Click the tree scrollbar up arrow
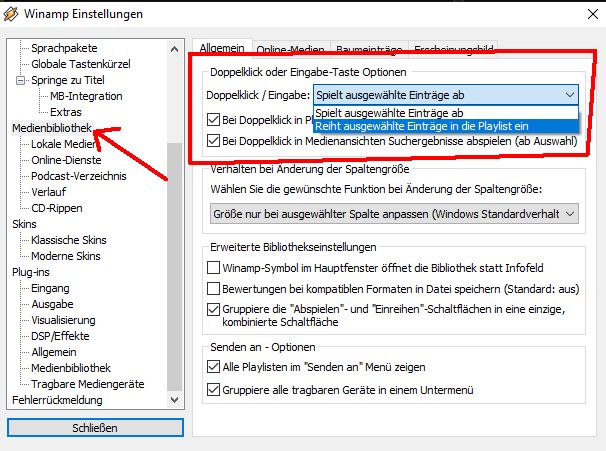 coord(174,49)
